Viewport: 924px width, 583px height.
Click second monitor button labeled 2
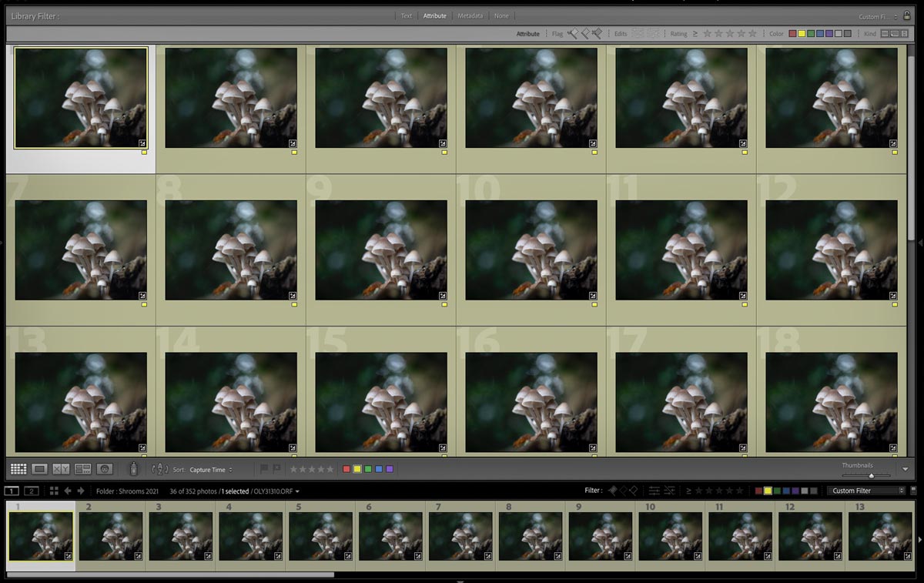32,491
